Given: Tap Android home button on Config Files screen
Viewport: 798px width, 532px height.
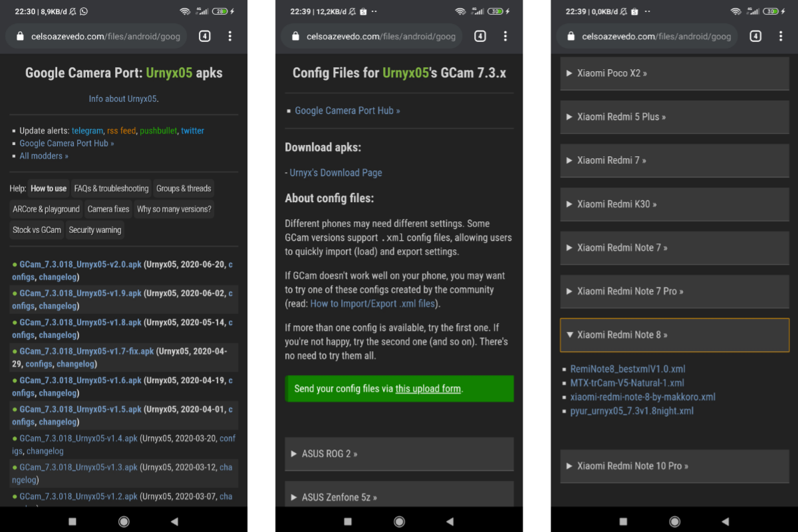Looking at the screenshot, I should (399, 521).
